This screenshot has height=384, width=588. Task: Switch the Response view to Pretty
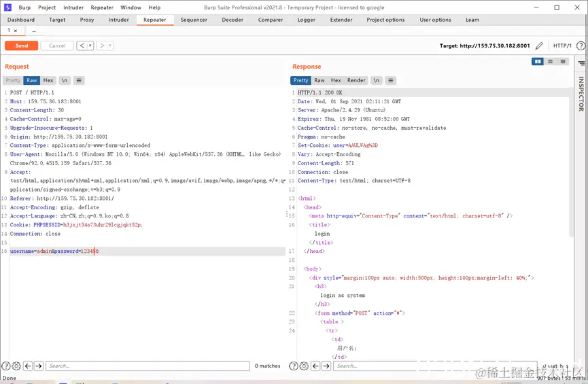click(x=300, y=80)
